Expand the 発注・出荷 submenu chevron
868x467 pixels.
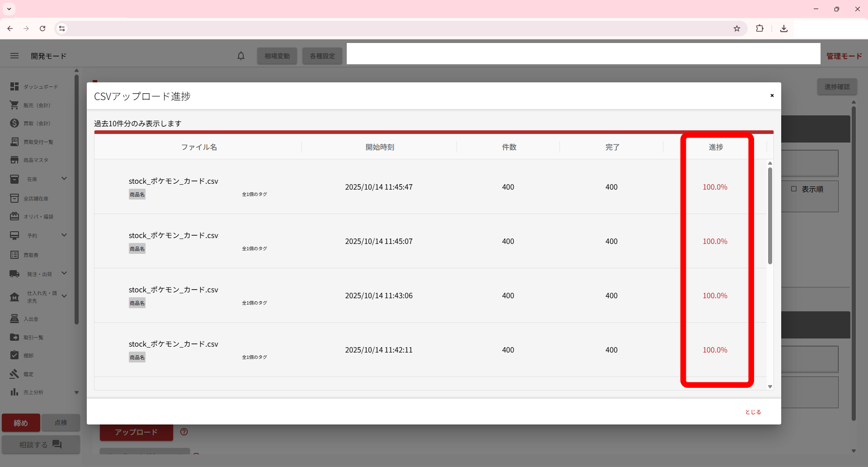[x=64, y=273]
